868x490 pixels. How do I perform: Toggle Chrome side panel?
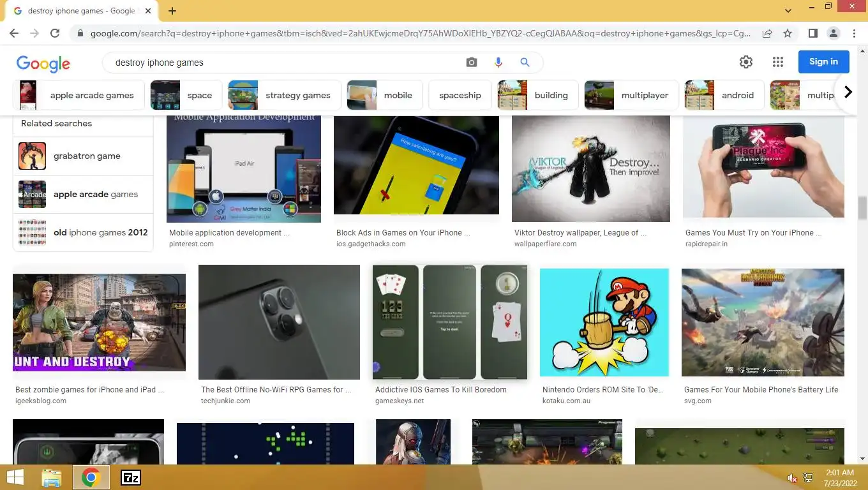812,33
